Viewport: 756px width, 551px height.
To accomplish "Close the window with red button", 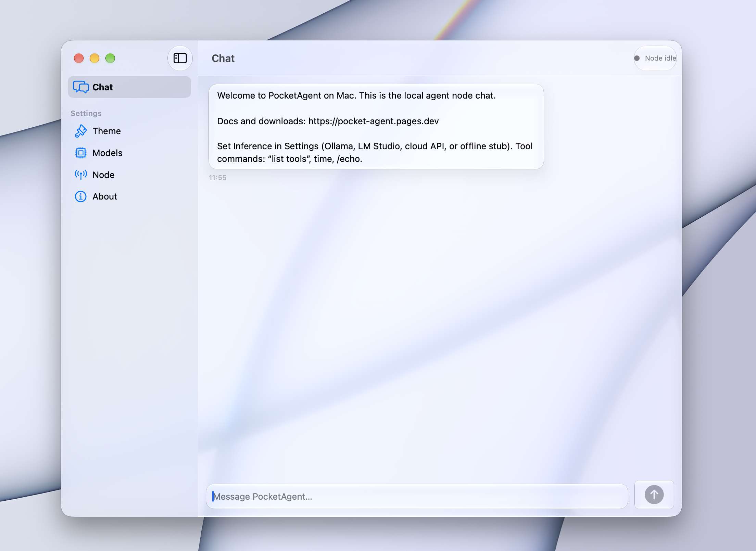I will (79, 58).
